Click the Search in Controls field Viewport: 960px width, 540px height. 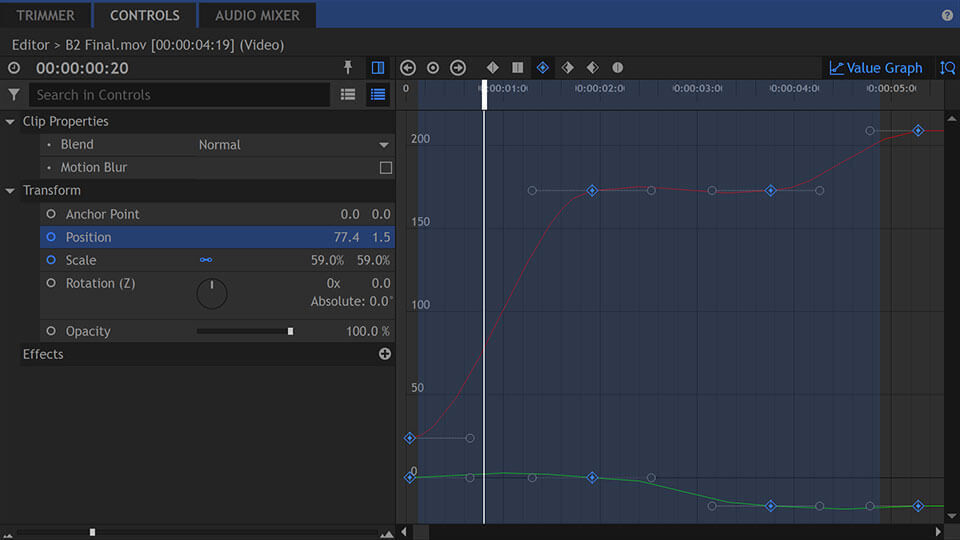click(180, 95)
